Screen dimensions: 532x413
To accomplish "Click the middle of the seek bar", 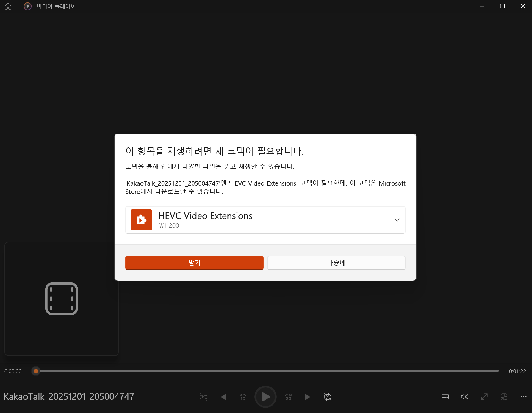I will point(265,371).
